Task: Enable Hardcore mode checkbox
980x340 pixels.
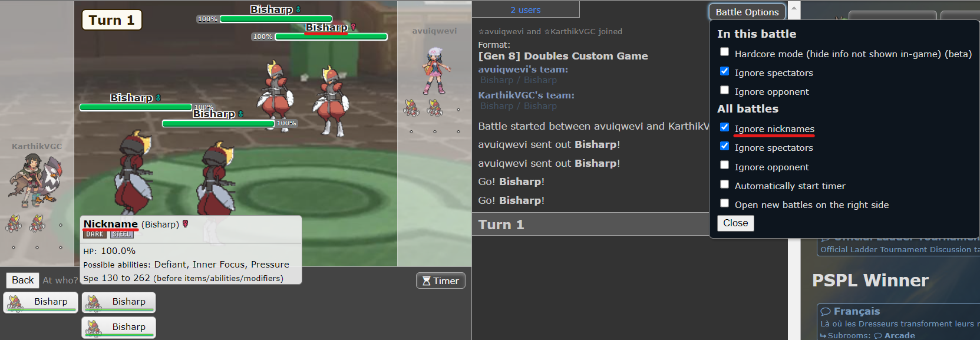Action: (724, 52)
